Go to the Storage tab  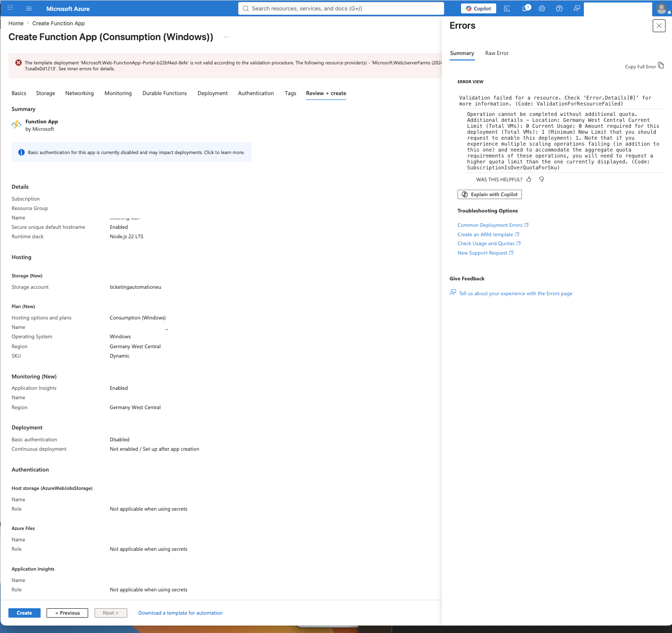46,93
